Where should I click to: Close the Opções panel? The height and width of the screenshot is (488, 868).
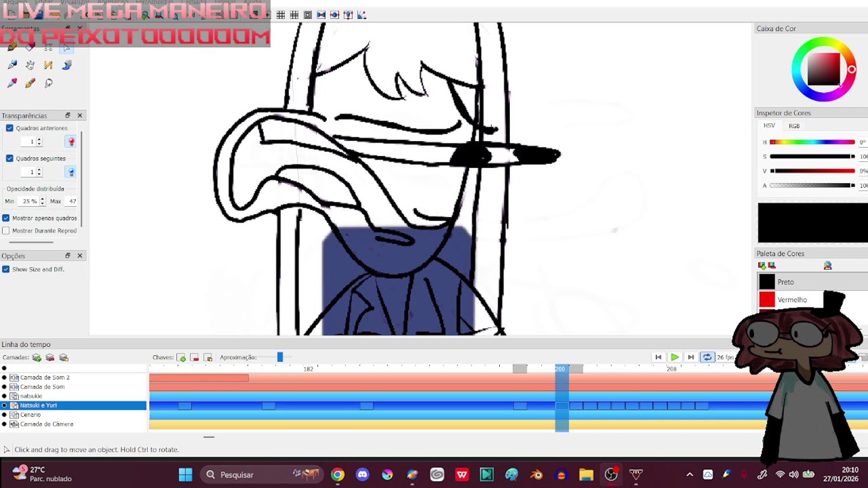79,256
